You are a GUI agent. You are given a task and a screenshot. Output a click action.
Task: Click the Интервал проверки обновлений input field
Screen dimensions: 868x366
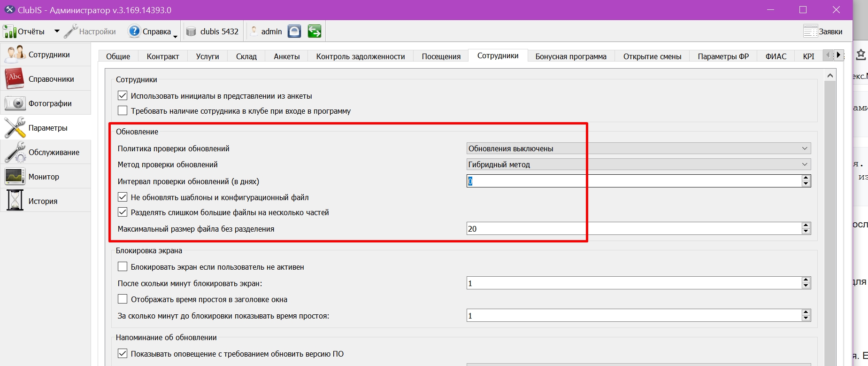(x=634, y=181)
